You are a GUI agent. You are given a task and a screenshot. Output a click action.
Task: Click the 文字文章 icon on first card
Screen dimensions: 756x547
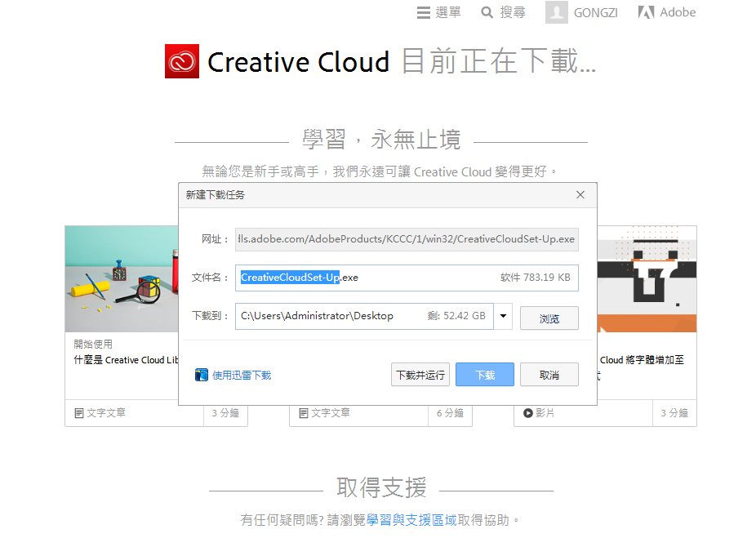tap(79, 414)
